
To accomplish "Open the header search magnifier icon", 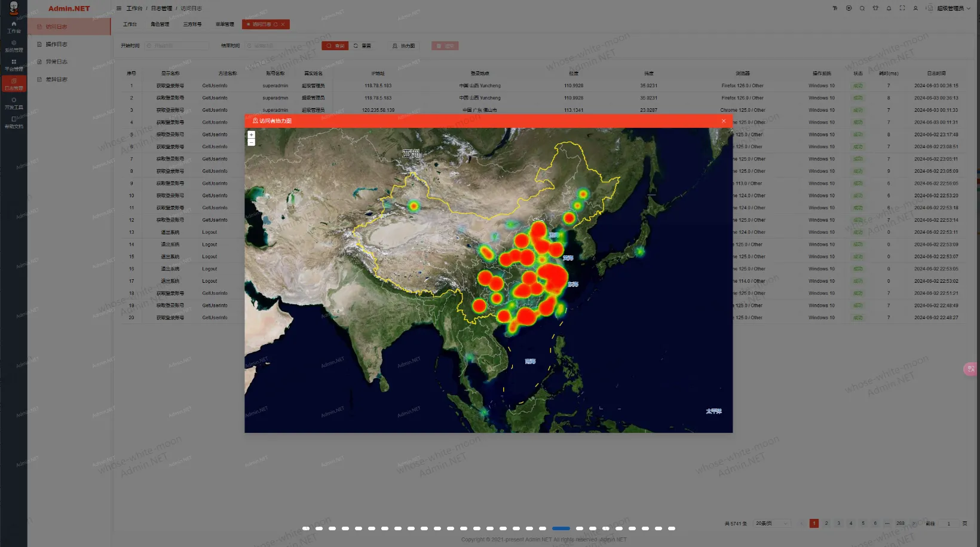I will 862,8.
